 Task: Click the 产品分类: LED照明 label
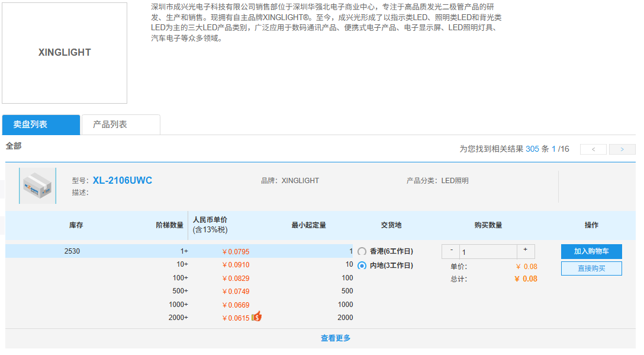437,181
